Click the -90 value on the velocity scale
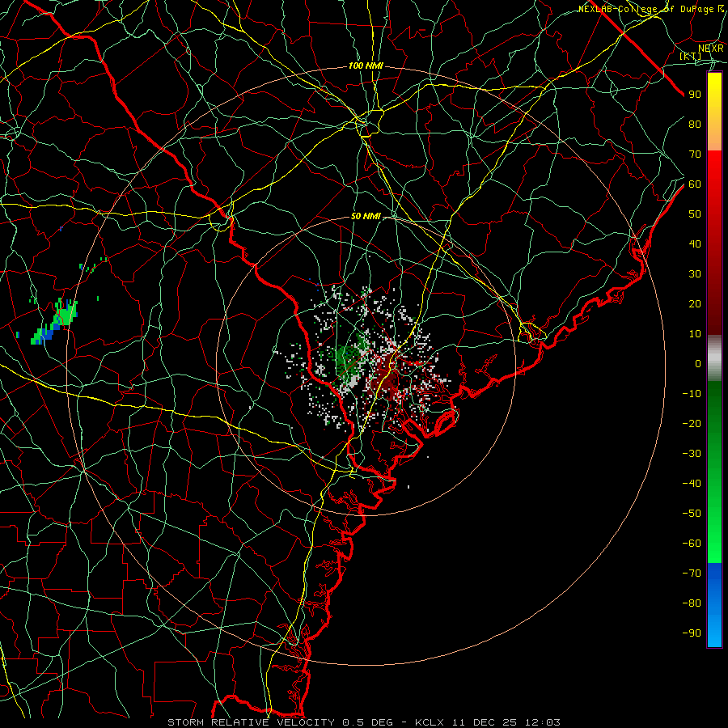The width and height of the screenshot is (728, 728). click(x=692, y=633)
